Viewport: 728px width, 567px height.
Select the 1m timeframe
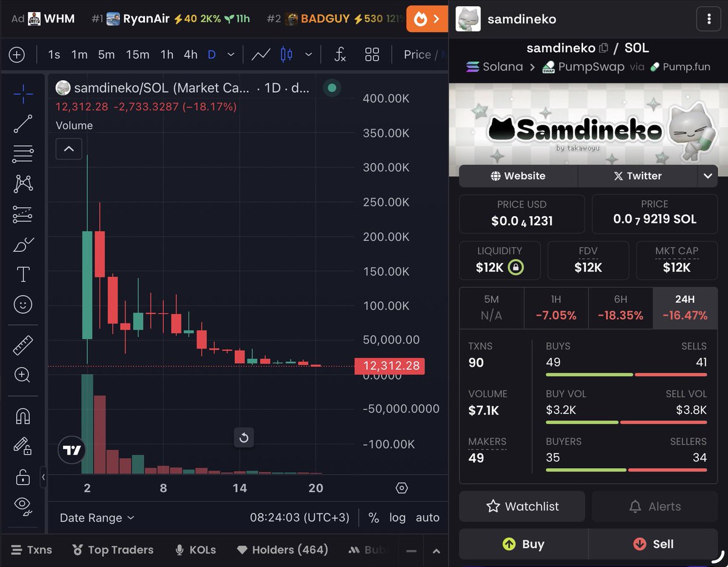tap(79, 55)
